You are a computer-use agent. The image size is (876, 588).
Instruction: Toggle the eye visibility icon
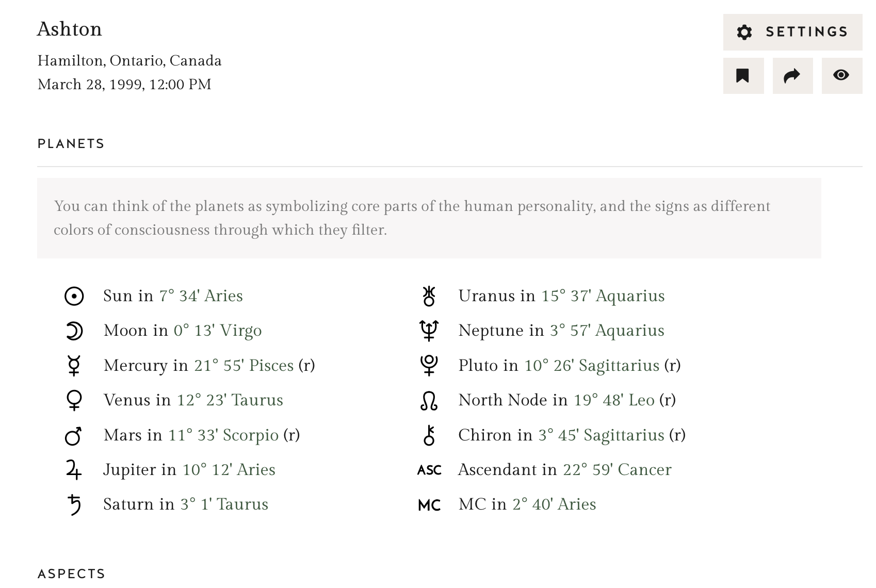(842, 76)
